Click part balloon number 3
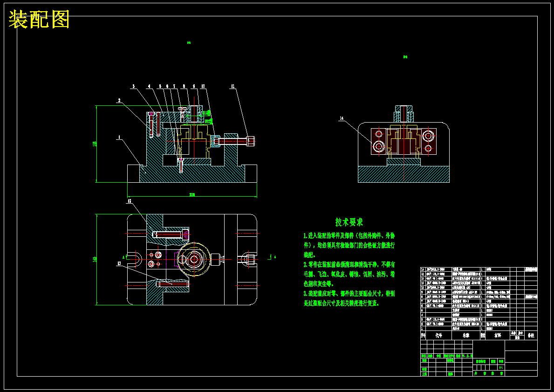554x392 pixels. click(134, 86)
